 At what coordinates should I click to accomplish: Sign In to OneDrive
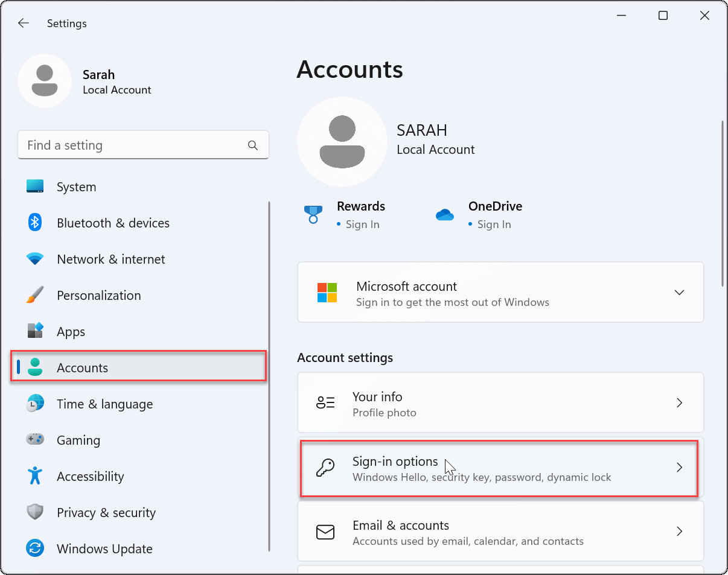(496, 224)
